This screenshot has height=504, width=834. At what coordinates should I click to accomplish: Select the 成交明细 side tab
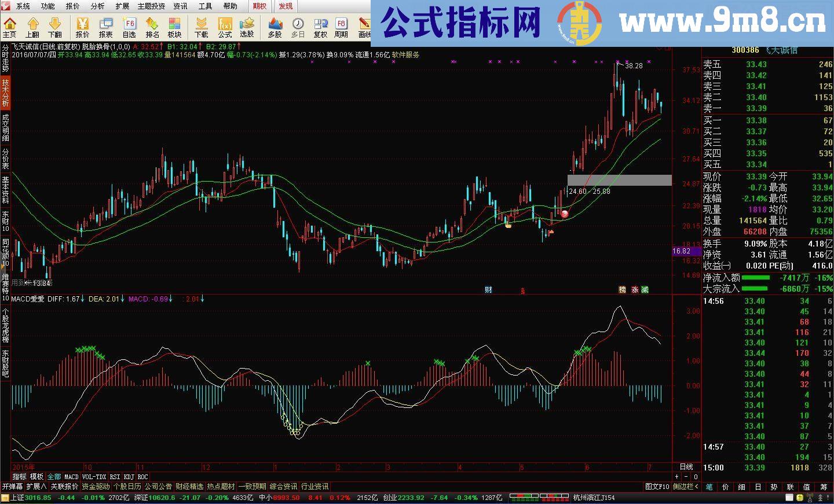(x=5, y=127)
